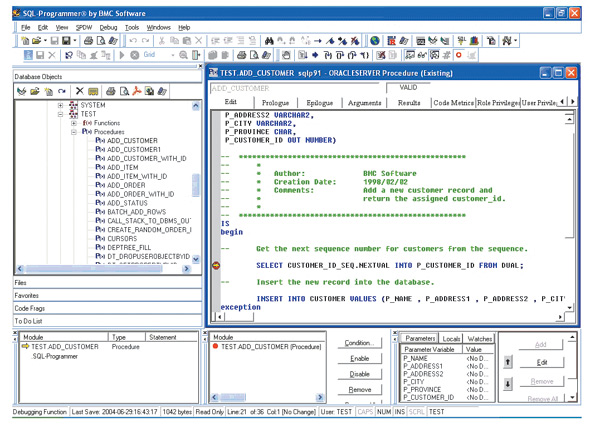Switch to the Prologue tab
This screenshot has width=600, height=427.
tap(275, 103)
